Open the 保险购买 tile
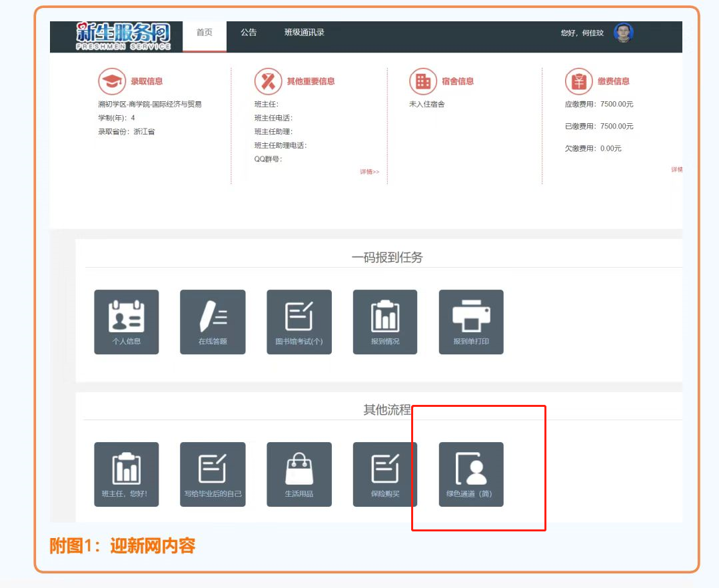This screenshot has width=719, height=588. pyautogui.click(x=384, y=474)
